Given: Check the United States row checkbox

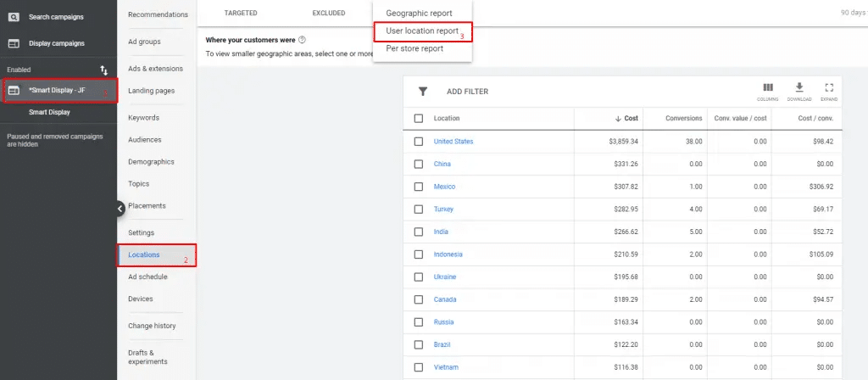Looking at the screenshot, I should (x=419, y=142).
